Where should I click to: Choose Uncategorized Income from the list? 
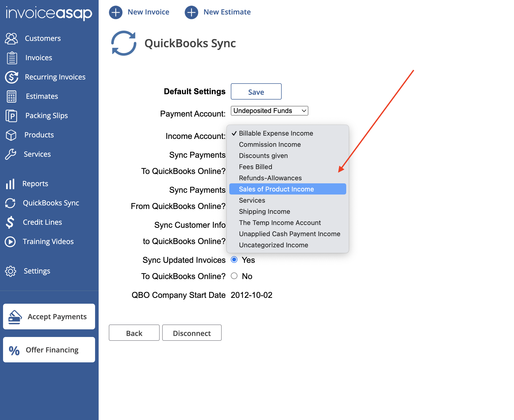click(x=288, y=245)
